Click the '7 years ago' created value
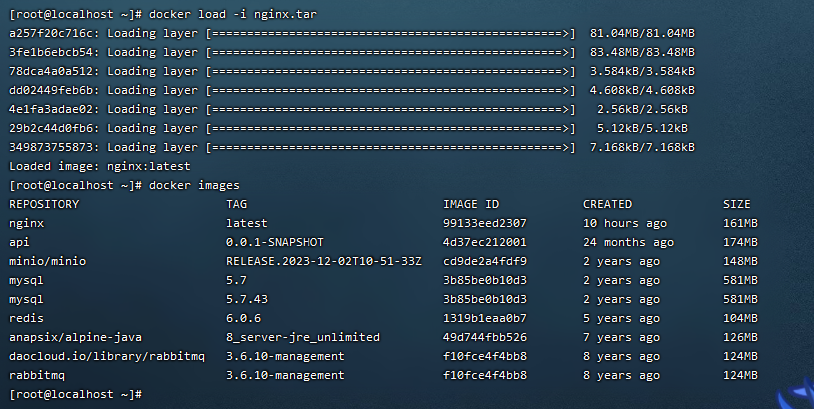Viewport: 814px width, 409px height. 621,337
